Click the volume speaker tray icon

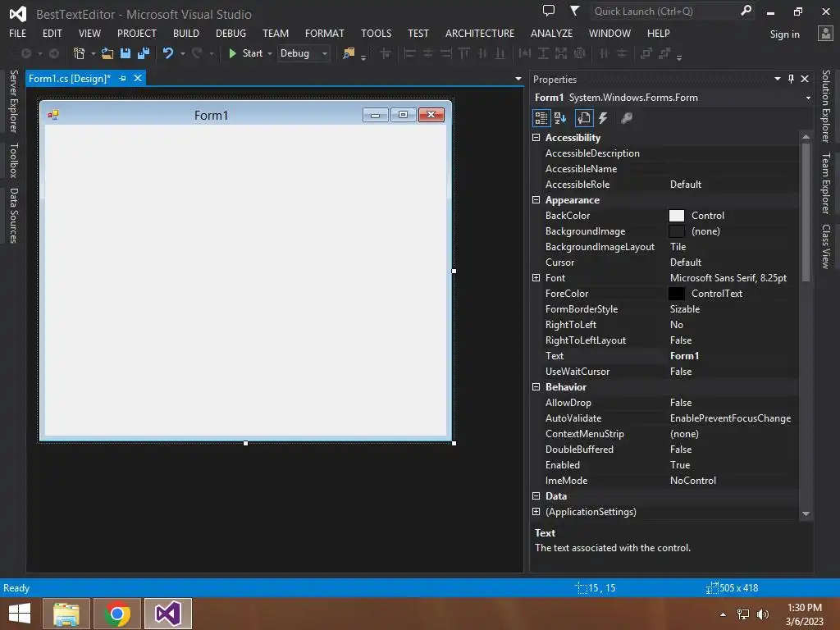[762, 614]
